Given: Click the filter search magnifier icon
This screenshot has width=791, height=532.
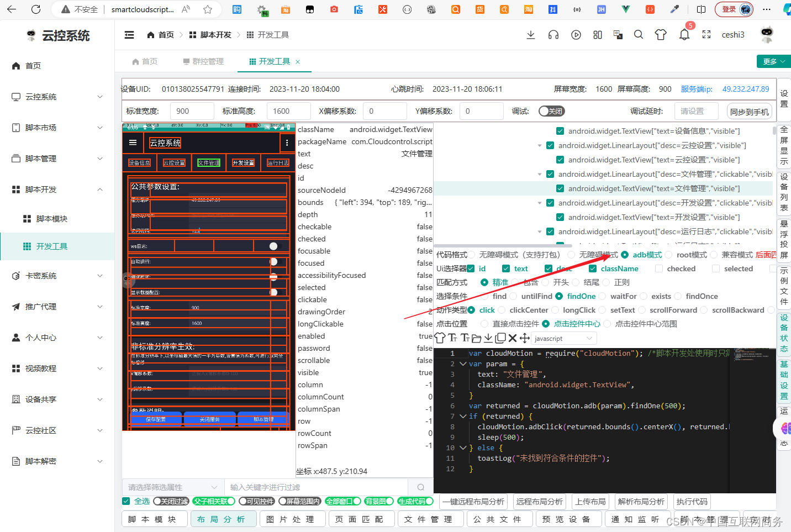Looking at the screenshot, I should click(x=421, y=487).
